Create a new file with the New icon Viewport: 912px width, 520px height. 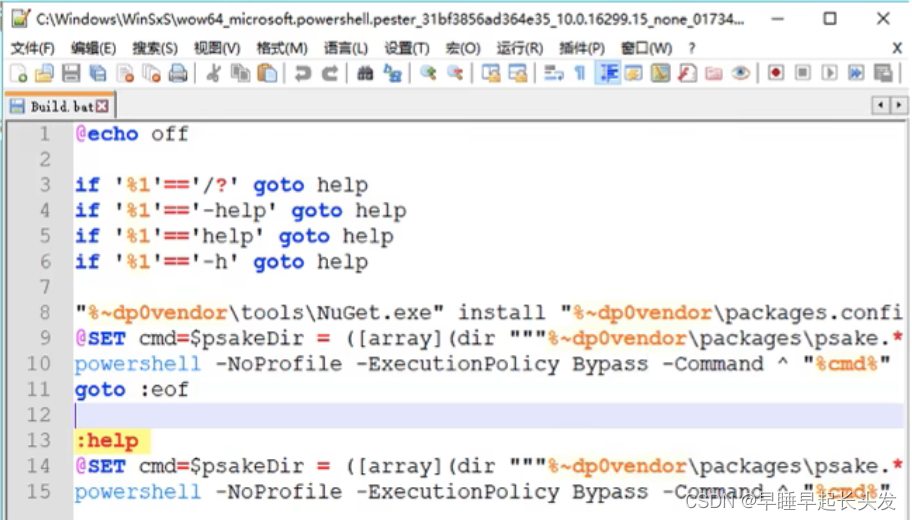pyautogui.click(x=19, y=73)
